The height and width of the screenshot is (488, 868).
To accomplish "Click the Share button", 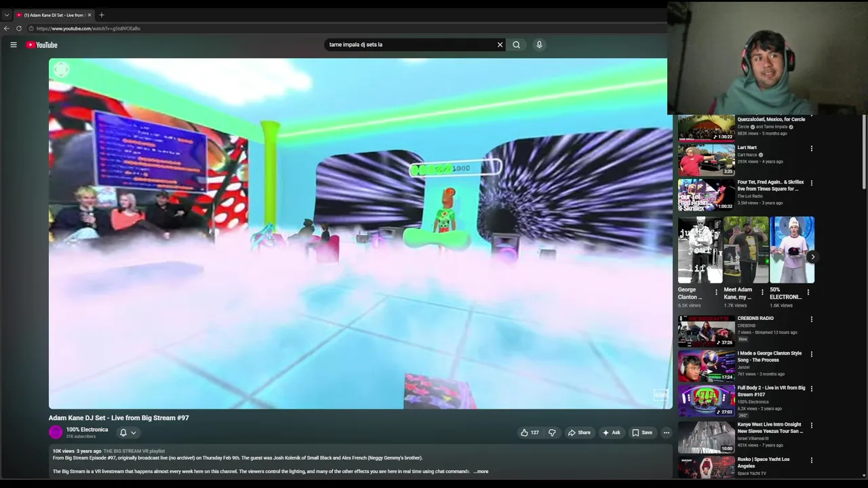I will click(x=579, y=432).
